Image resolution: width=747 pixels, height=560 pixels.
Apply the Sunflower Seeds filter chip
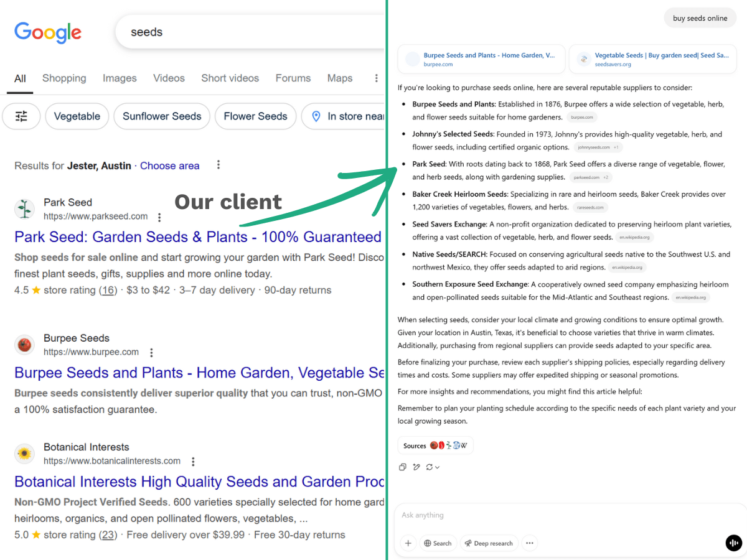(x=162, y=116)
